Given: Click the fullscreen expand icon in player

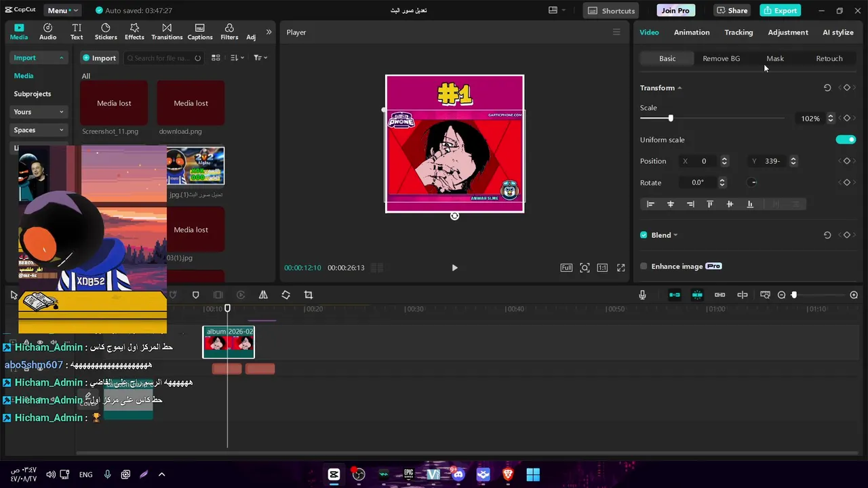Looking at the screenshot, I should (620, 268).
